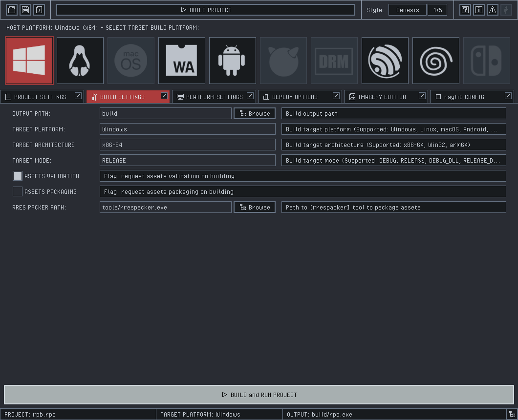Screen dimensions: 518x420
Task: Click 'Path to [rrespacker] tool' description
Action: click(394, 208)
